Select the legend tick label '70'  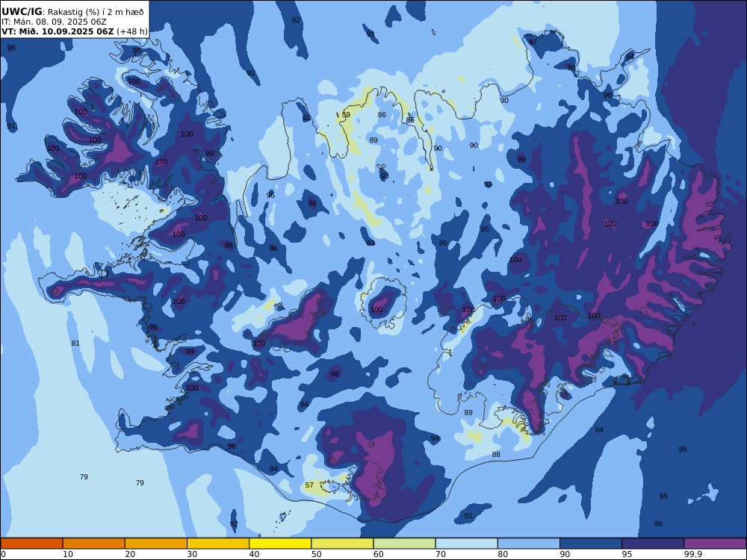[x=441, y=554]
